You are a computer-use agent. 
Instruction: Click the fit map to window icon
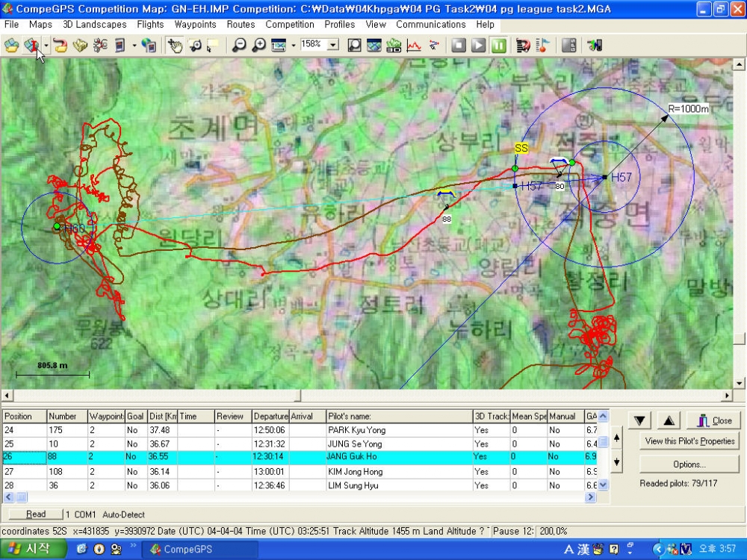click(x=278, y=46)
